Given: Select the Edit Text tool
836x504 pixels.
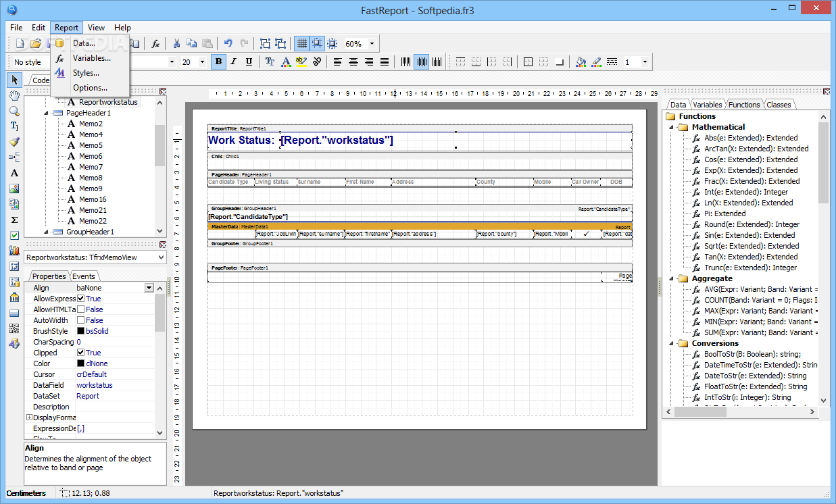Looking at the screenshot, I should tap(14, 126).
